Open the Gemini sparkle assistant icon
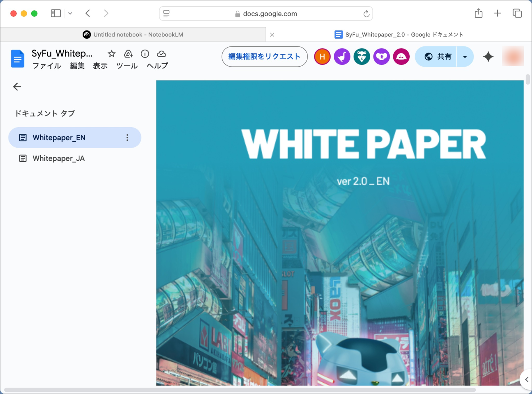 [488, 57]
